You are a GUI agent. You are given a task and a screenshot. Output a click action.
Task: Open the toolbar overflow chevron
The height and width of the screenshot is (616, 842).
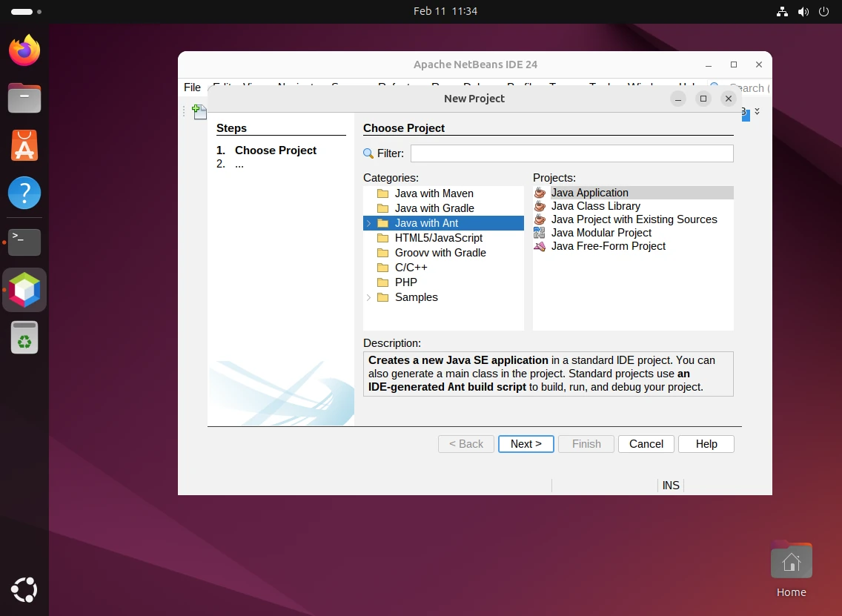point(757,111)
